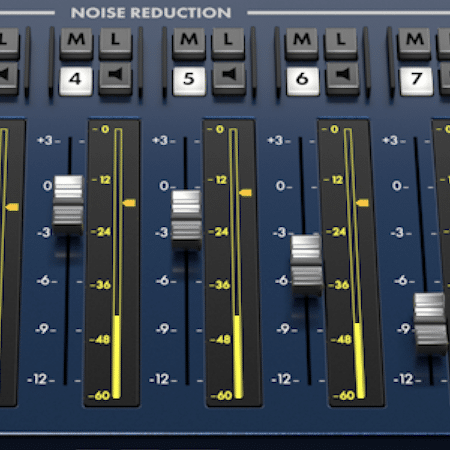Select channel 6 number button
Screen dimensions: 450x450
[x=303, y=81]
